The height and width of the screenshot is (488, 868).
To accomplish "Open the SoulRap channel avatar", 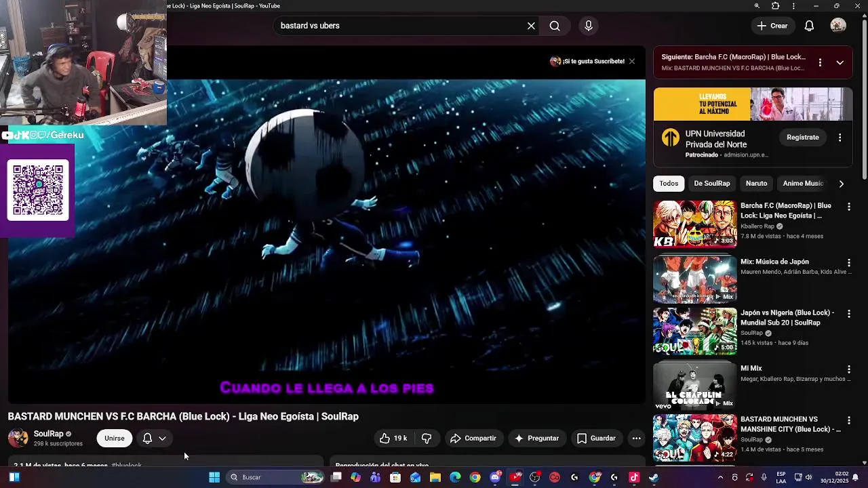I will click(18, 439).
